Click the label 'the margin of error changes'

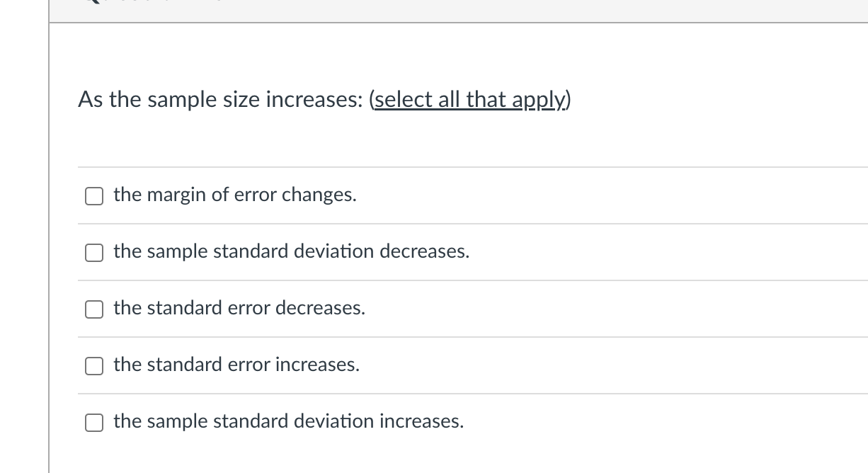coord(234,195)
